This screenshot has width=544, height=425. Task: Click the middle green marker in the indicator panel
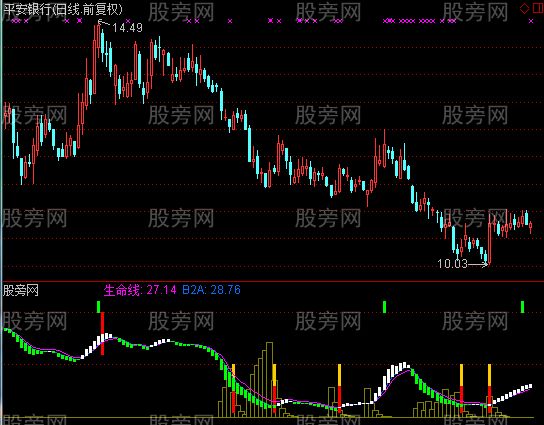384,307
